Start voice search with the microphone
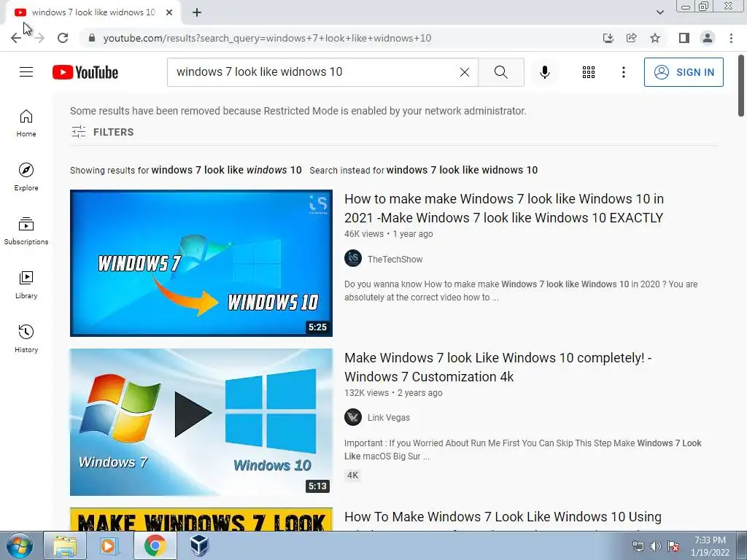 tap(545, 72)
